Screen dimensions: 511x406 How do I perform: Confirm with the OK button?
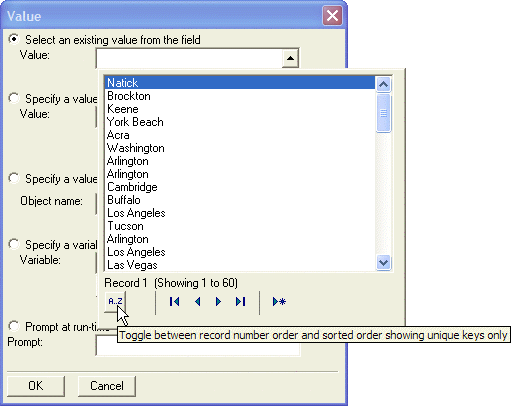pos(36,386)
